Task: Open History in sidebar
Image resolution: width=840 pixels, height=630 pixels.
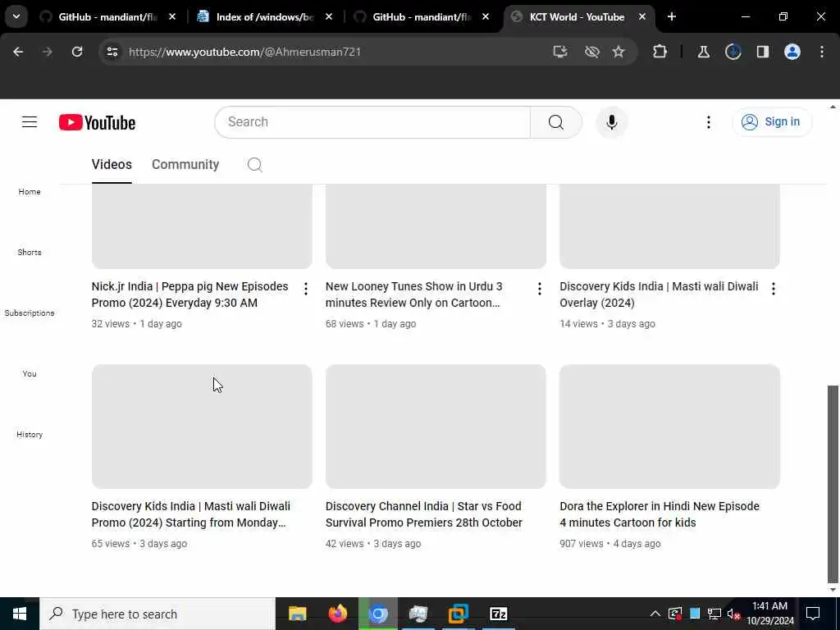Action: coord(30,435)
